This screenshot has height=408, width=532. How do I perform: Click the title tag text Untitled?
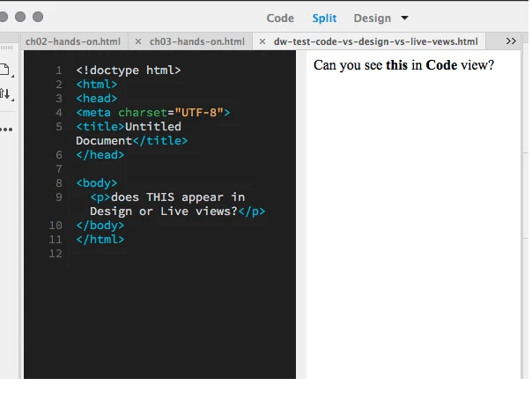[x=153, y=127]
